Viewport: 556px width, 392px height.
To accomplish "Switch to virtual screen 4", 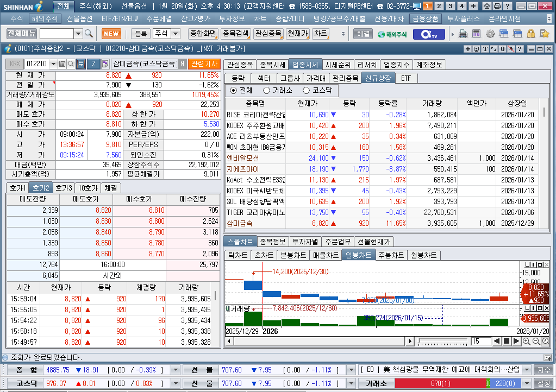I will tap(461, 6).
